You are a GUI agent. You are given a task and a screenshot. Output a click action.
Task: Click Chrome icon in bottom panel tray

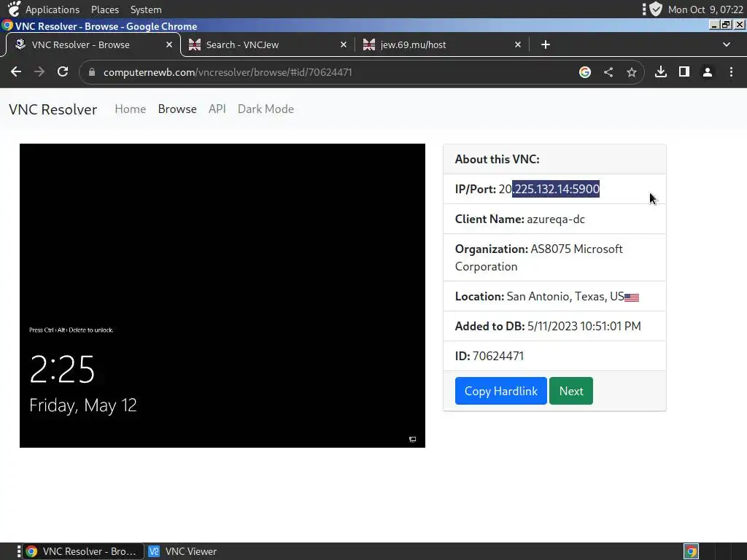click(692, 551)
